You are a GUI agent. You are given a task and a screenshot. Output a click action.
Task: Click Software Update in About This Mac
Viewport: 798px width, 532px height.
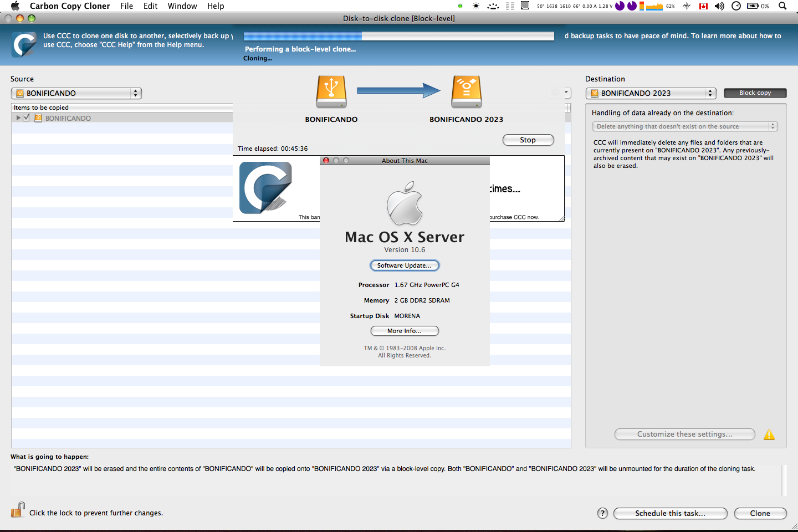[405, 265]
